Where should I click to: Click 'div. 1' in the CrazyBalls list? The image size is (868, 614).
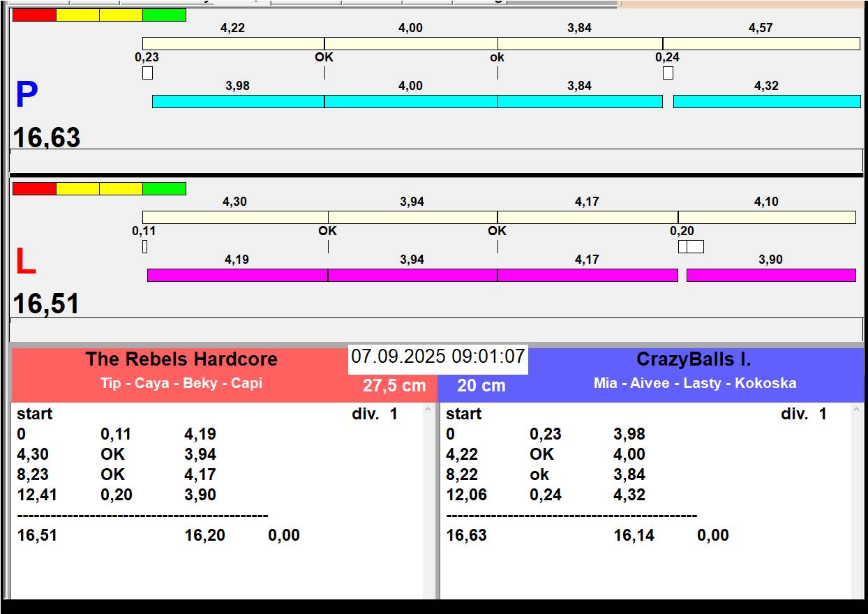(x=804, y=414)
